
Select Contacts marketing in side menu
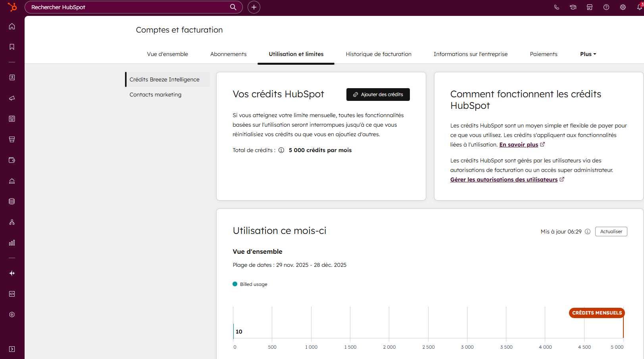coord(155,95)
